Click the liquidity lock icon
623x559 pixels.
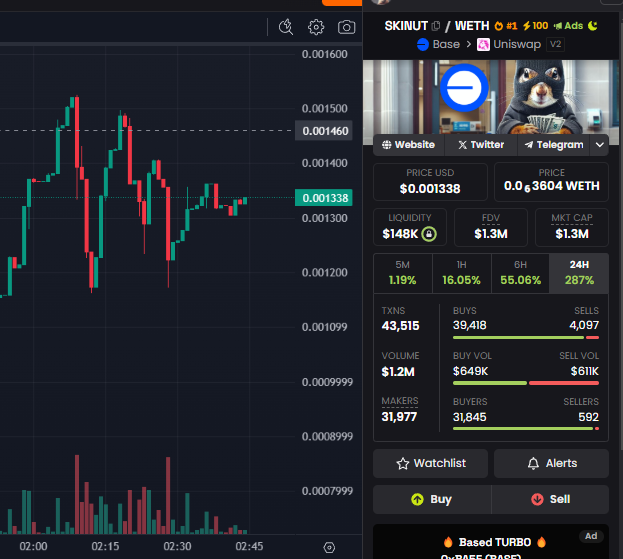point(429,234)
